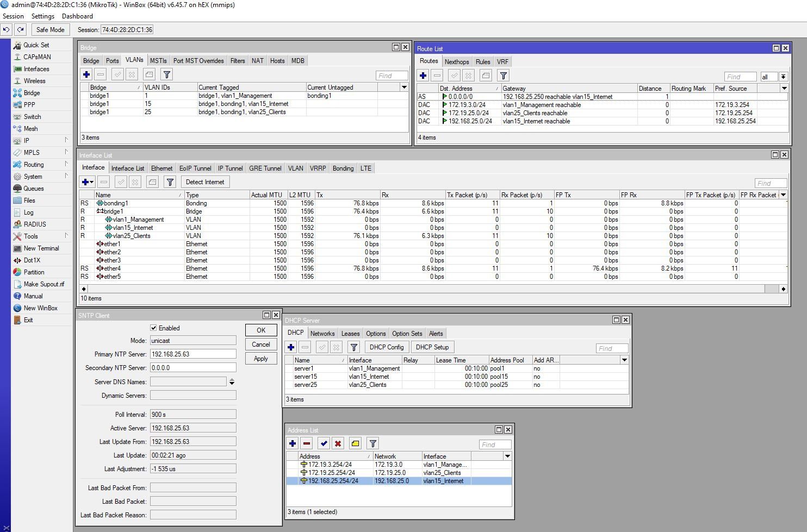
Task: Open Partition in the sidebar
Action: 34,272
